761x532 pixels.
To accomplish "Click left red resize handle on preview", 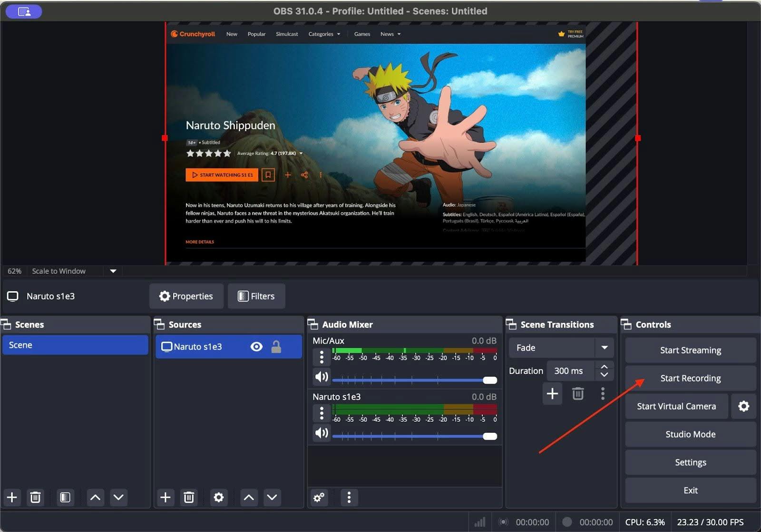I will (x=165, y=138).
